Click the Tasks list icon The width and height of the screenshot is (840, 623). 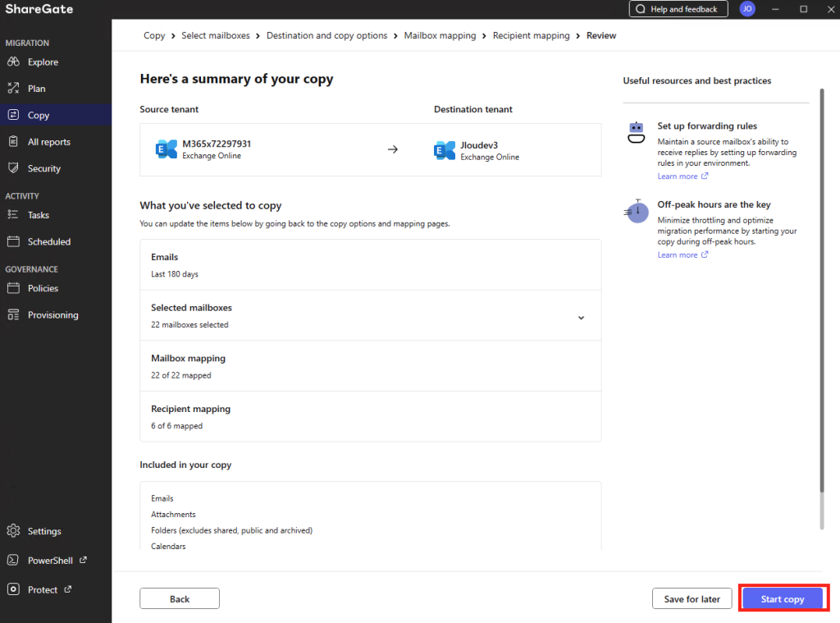pos(13,214)
